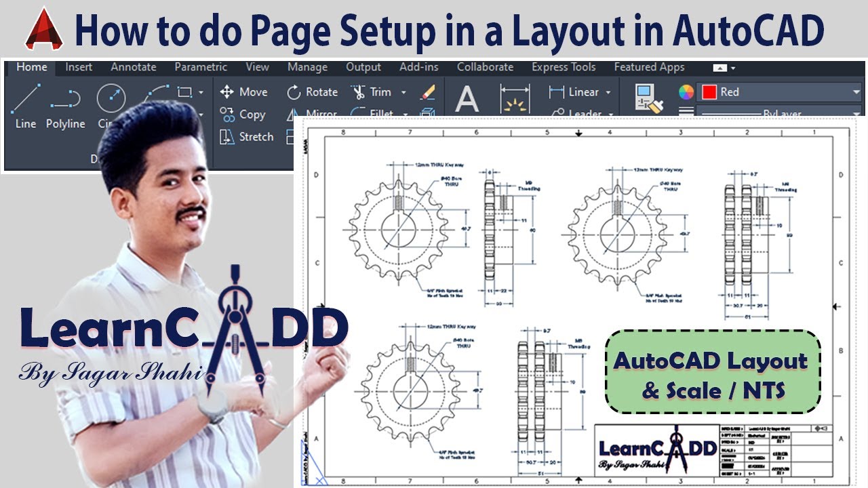Open the Output ribbon tab
This screenshot has height=488, width=868.
pyautogui.click(x=363, y=67)
